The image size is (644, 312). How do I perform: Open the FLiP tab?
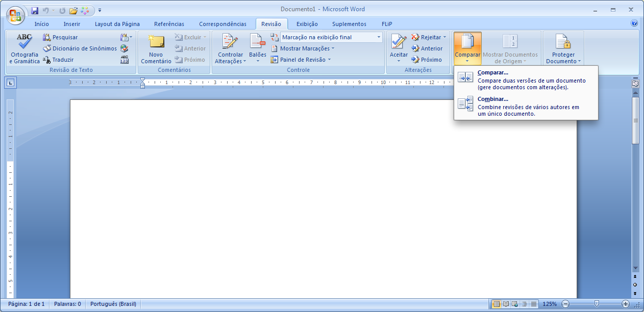(x=387, y=24)
